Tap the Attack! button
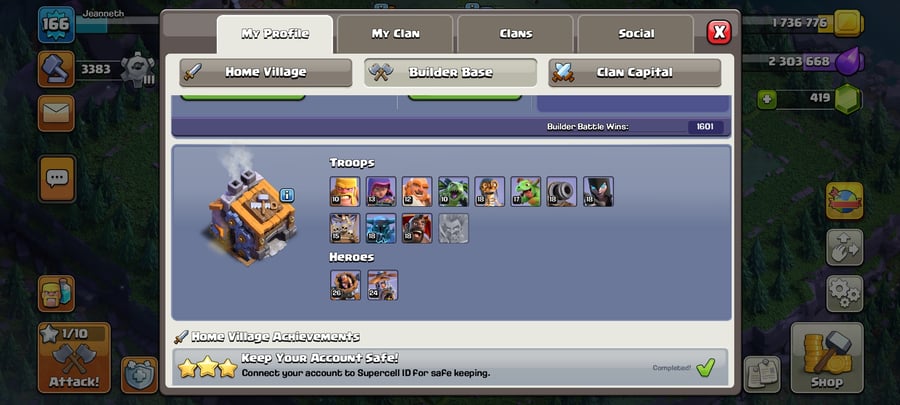900x405 pixels. click(74, 358)
